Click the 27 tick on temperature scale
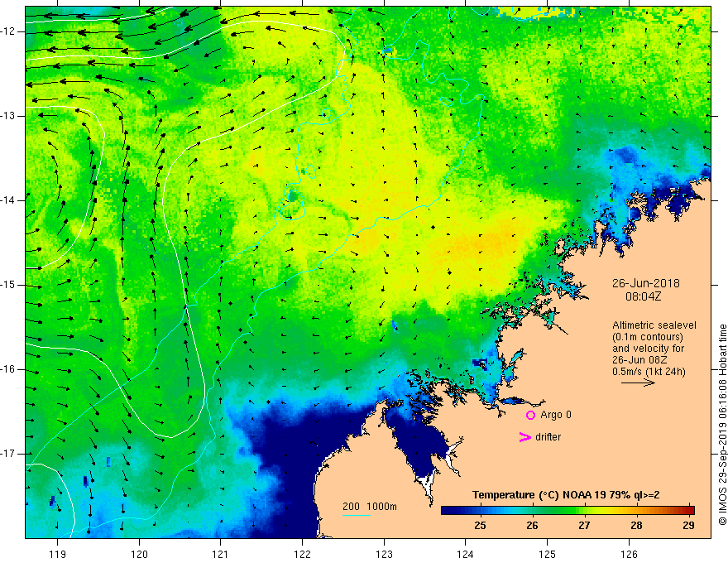This screenshot has width=728, height=563. pos(584,526)
